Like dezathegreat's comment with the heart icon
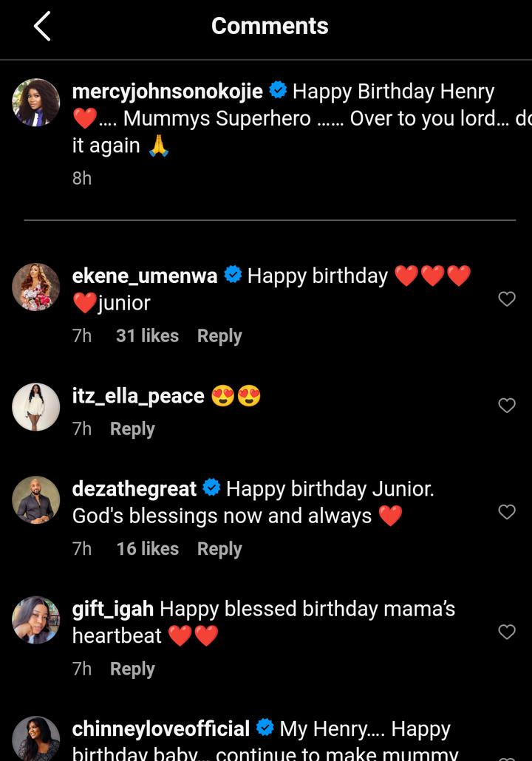The height and width of the screenshot is (761, 532). tap(507, 511)
